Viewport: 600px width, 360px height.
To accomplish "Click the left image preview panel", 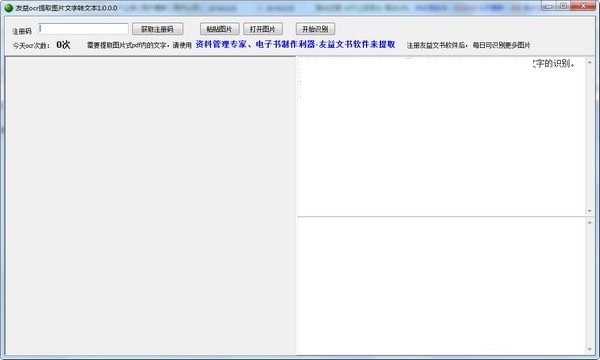I will (151, 206).
